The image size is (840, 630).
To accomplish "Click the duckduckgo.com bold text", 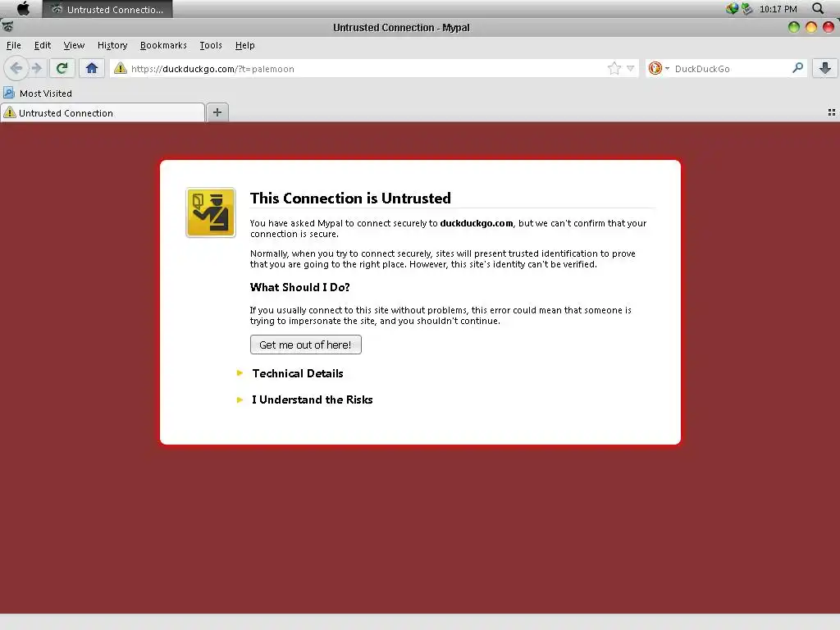I will [x=477, y=223].
